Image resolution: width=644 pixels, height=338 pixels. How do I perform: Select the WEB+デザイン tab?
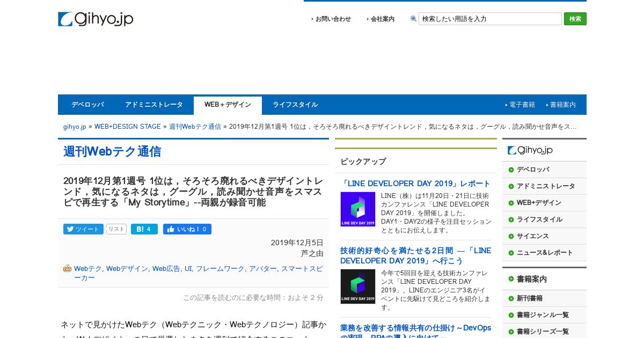(x=228, y=105)
